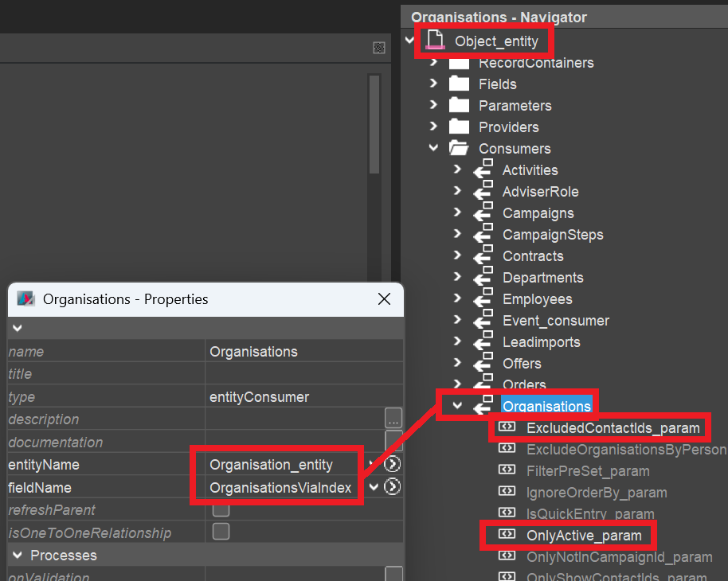Click the go-to arrow icon beside fieldName

click(392, 487)
